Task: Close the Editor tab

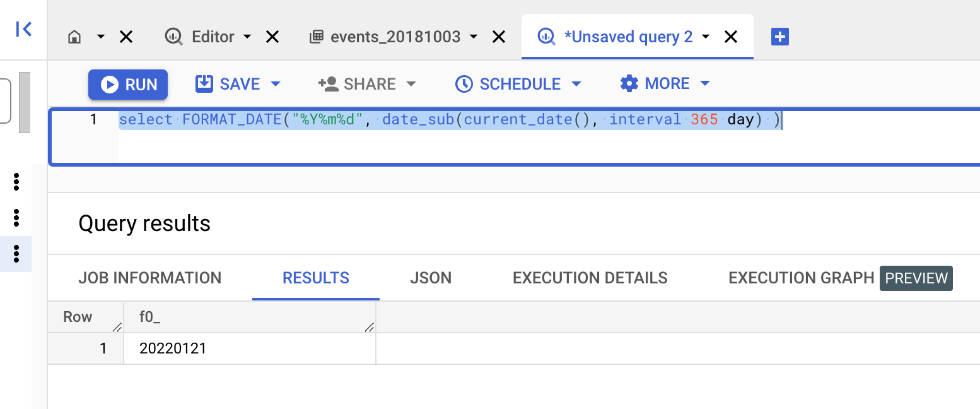Action: coord(272,37)
